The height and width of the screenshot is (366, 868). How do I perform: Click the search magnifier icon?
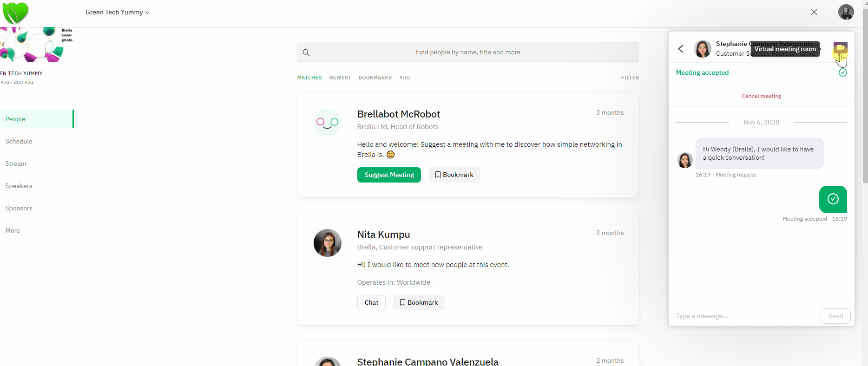[306, 52]
